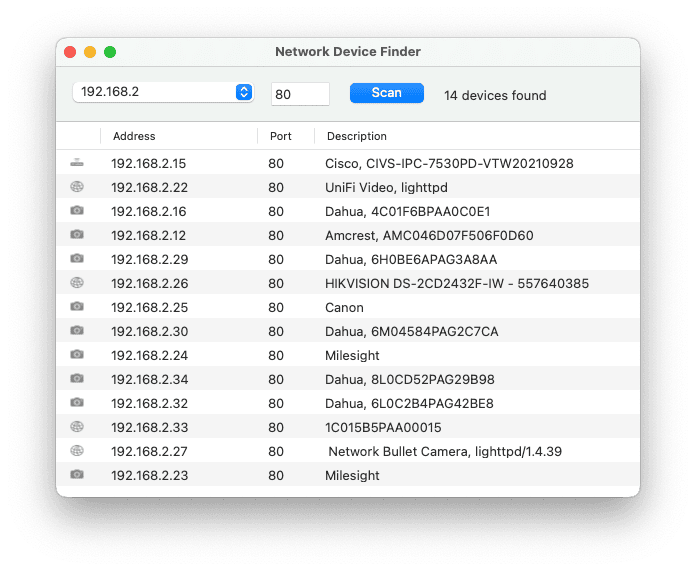696x571 pixels.
Task: Click the globe icon for 192.168.2.22
Action: (77, 187)
